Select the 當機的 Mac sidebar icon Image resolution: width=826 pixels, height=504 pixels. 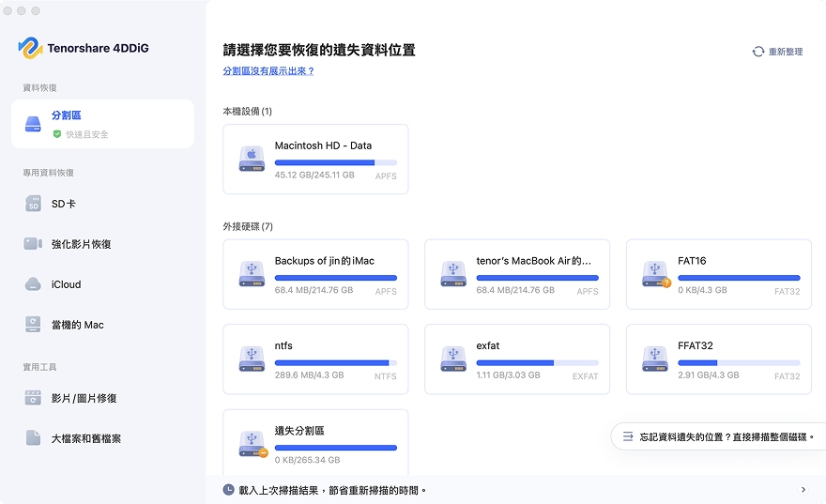33,325
